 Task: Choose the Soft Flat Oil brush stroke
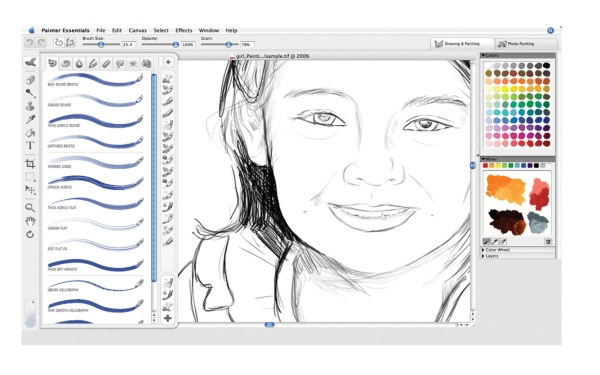pos(95,245)
